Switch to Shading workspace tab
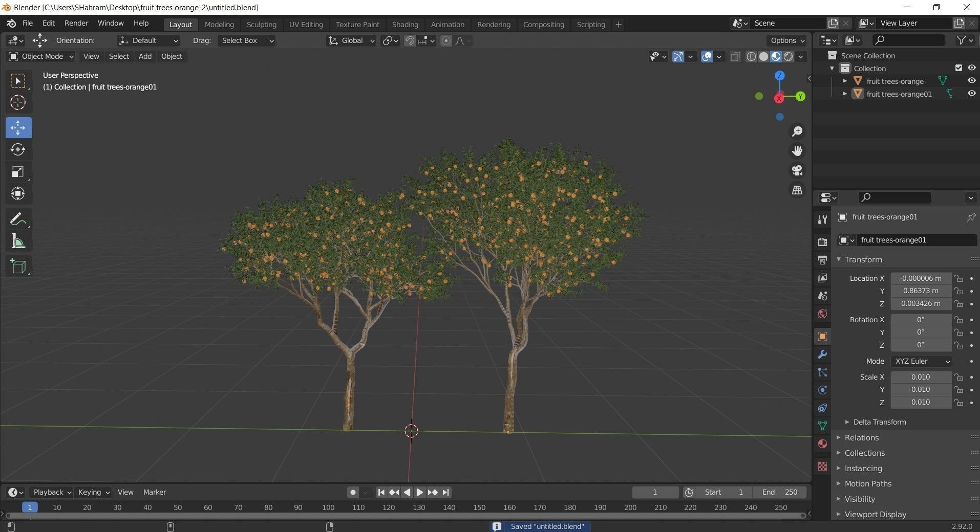Screen dimensions: 980x532 tap(405, 25)
